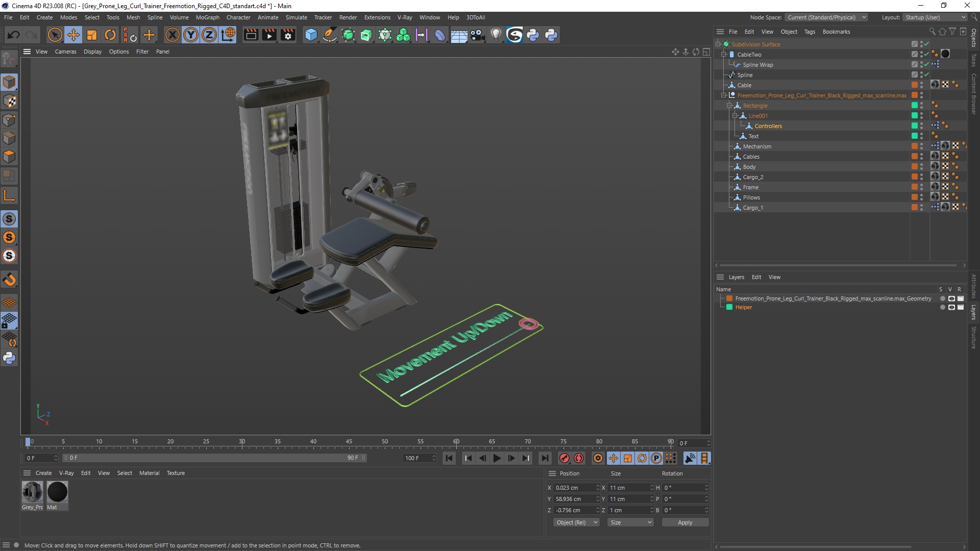The height and width of the screenshot is (551, 980).
Task: Enable Points mode in left toolbar
Action: coord(9,120)
